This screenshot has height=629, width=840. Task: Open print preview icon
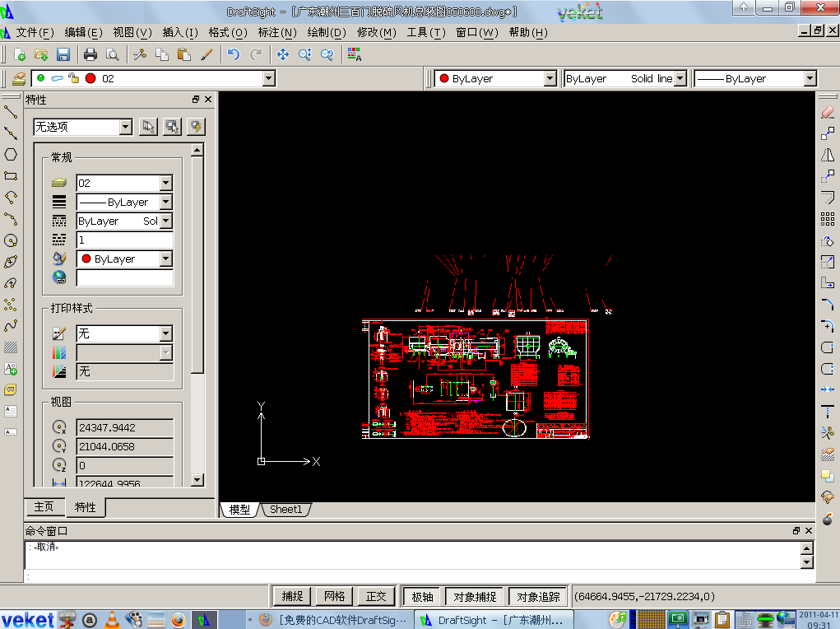pyautogui.click(x=112, y=54)
